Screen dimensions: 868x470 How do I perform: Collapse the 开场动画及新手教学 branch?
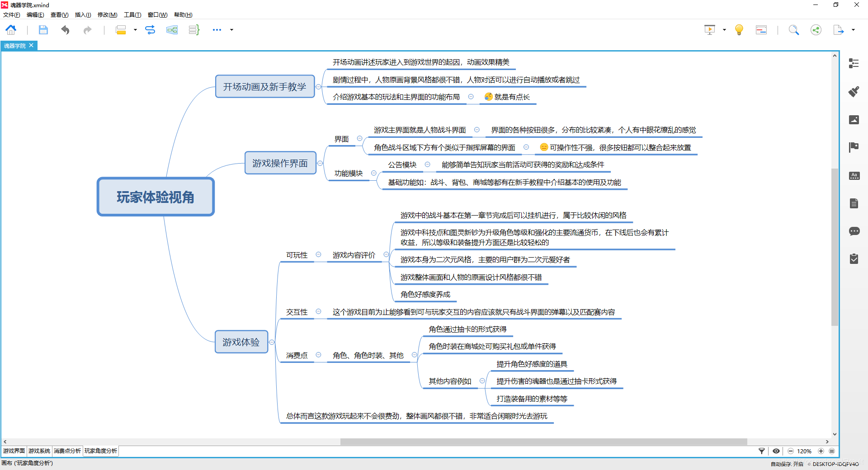coord(319,87)
